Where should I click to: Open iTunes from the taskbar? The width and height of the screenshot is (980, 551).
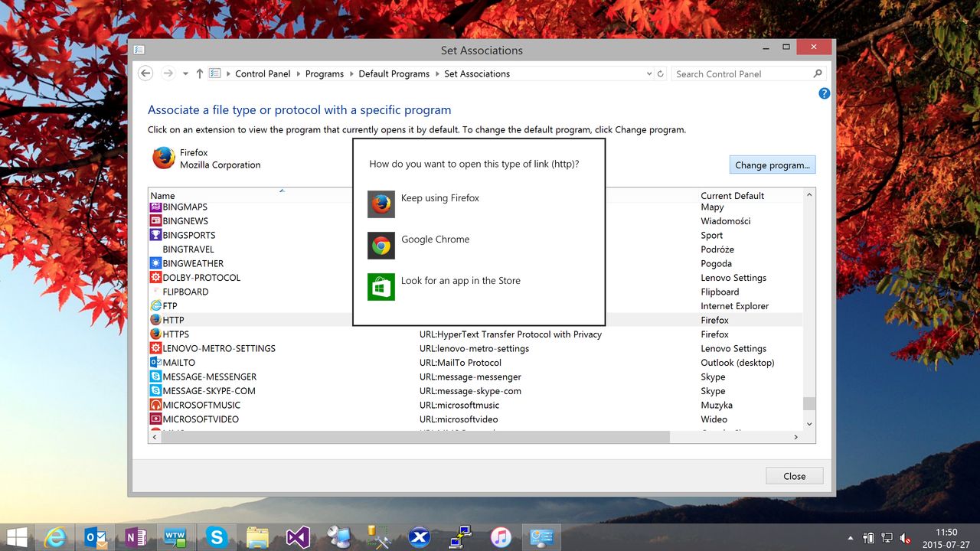point(500,536)
